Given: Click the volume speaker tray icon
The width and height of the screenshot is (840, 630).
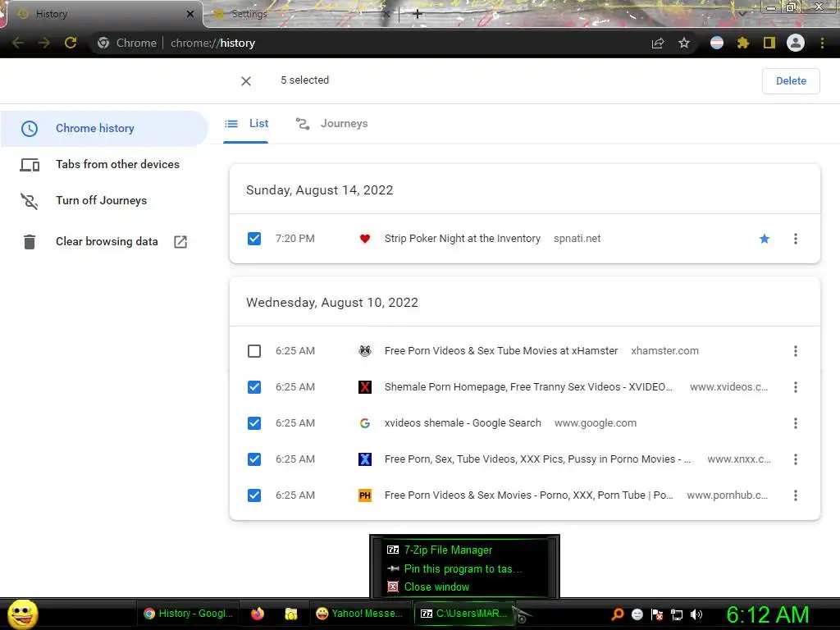Looking at the screenshot, I should tap(696, 615).
